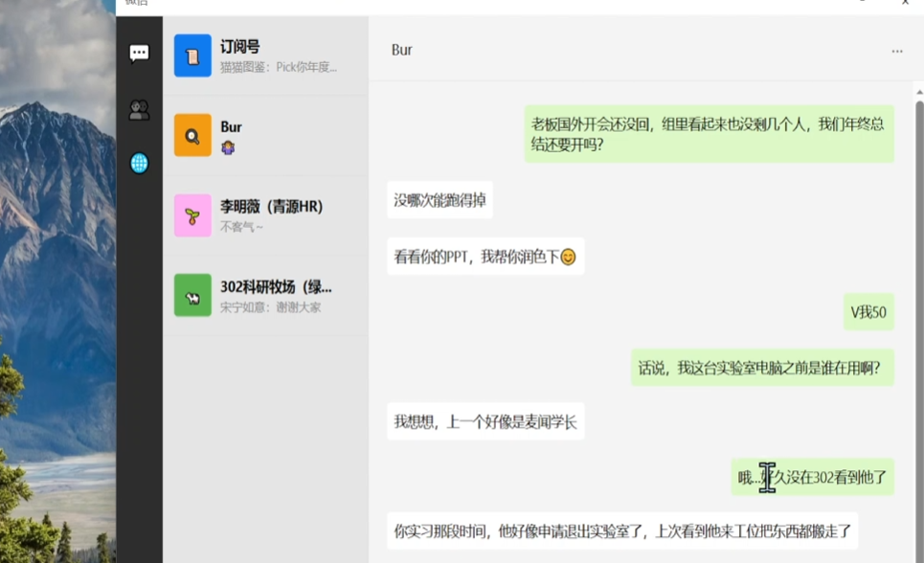Screen dimensions: 924x563
Task: Click the Bur title in the chat header
Action: coord(401,50)
